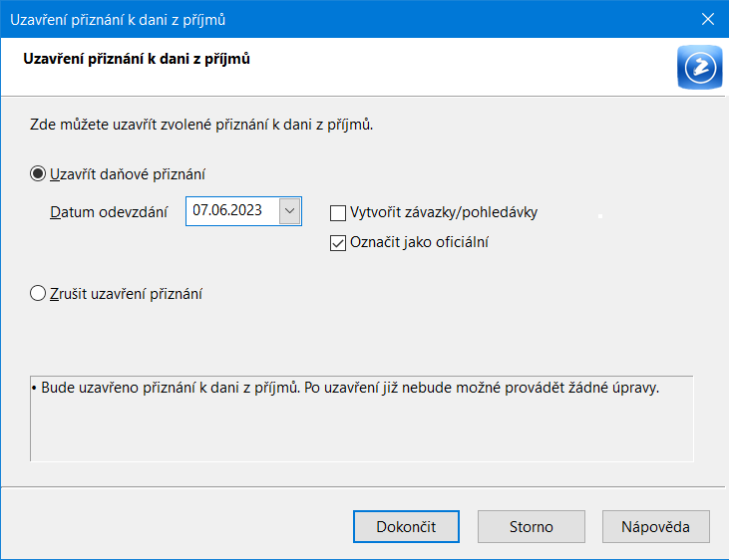Screen dimensions: 729x560
Task: Uncheck the Označit jako oficiální checkbox box
Action: click(338, 242)
